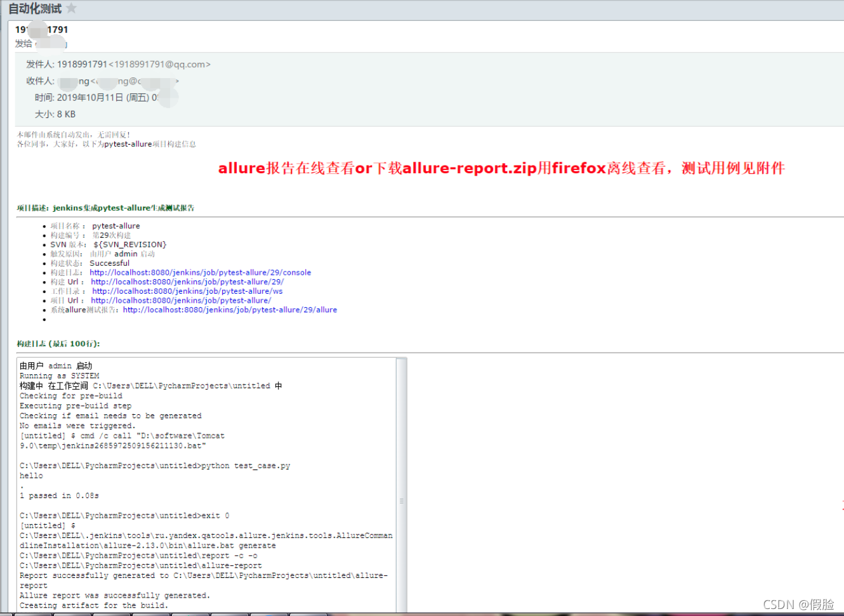Open the pytest-allure/29/ build URL link
Image resolution: width=844 pixels, height=616 pixels.
pyautogui.click(x=187, y=282)
